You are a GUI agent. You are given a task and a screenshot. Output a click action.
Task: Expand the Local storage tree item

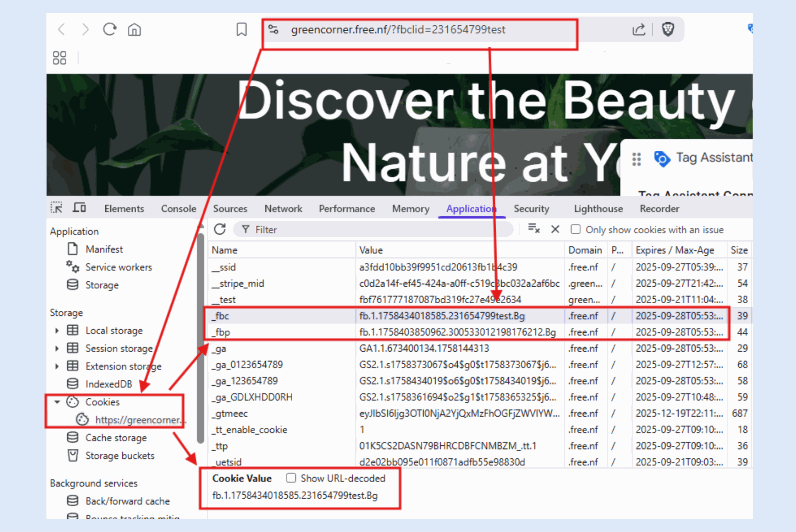pyautogui.click(x=57, y=331)
